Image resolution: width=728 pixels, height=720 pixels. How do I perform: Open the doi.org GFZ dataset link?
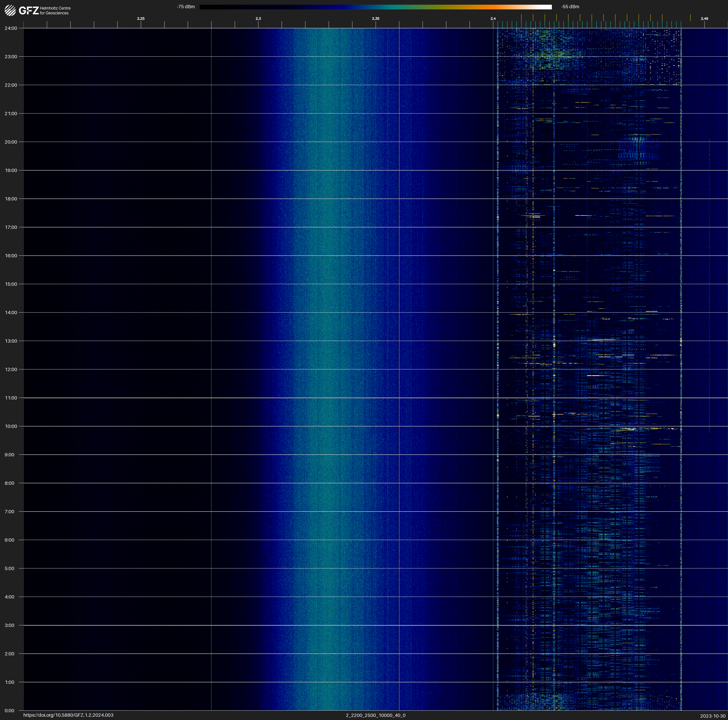click(68, 715)
